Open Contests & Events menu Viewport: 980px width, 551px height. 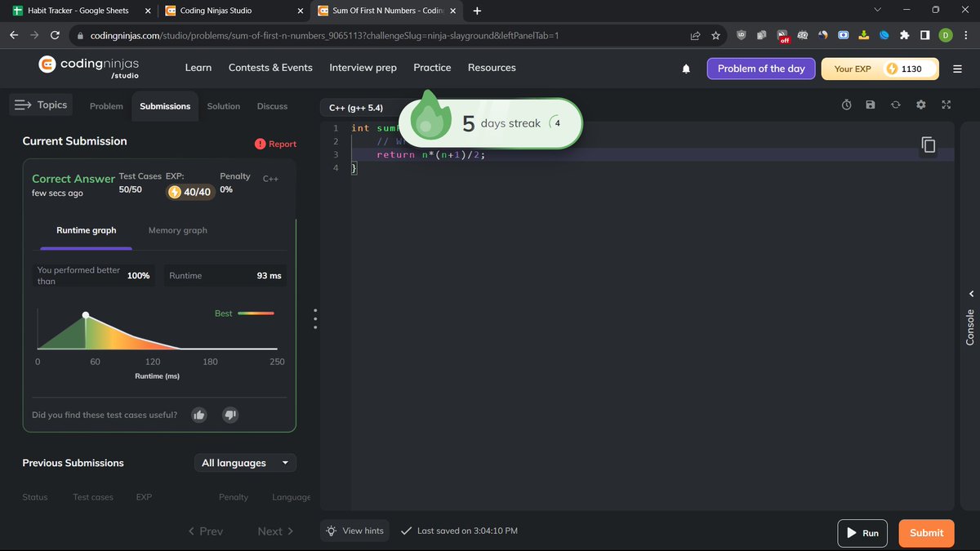click(270, 68)
